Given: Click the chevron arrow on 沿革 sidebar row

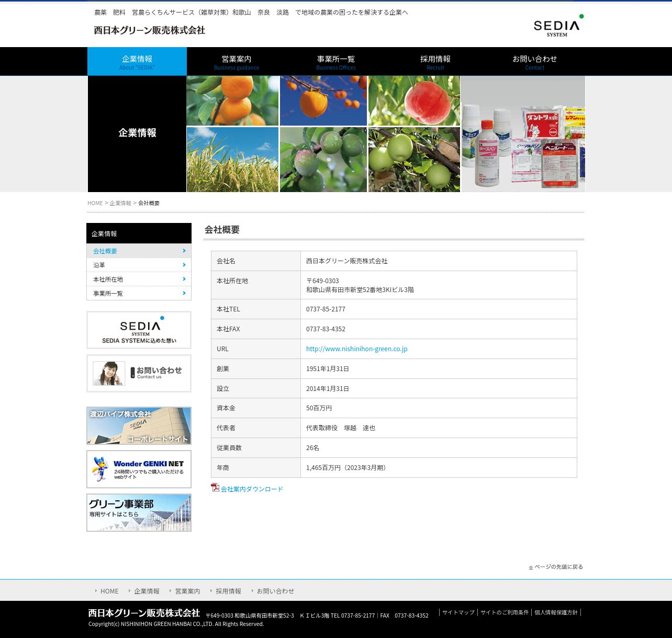Looking at the screenshot, I should tap(184, 265).
